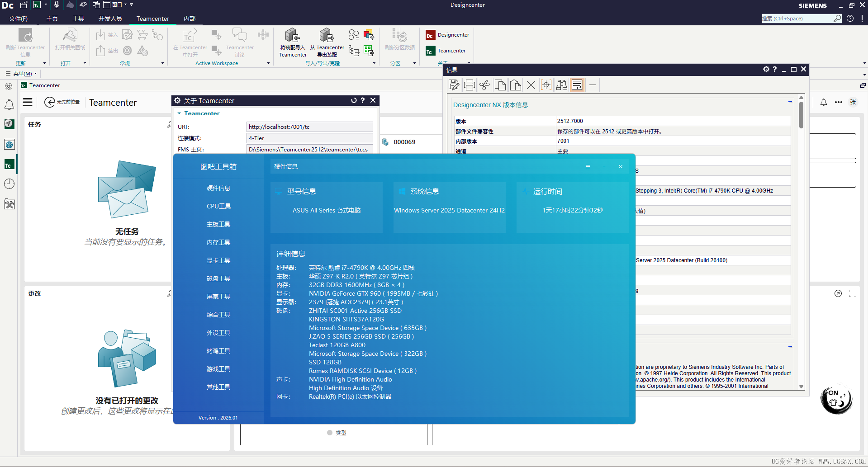
Task: Click the X delete icon in the 信息 toolbar
Action: click(x=531, y=85)
